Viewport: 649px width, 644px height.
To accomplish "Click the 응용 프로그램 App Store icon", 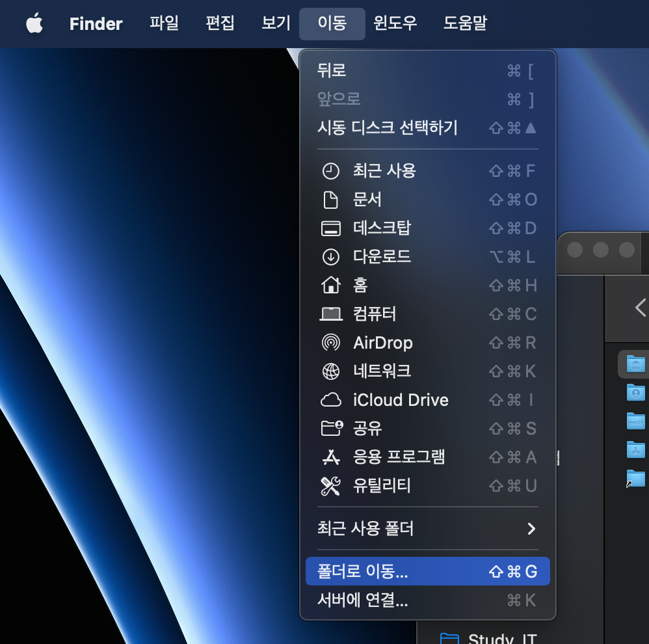I will coord(331,457).
